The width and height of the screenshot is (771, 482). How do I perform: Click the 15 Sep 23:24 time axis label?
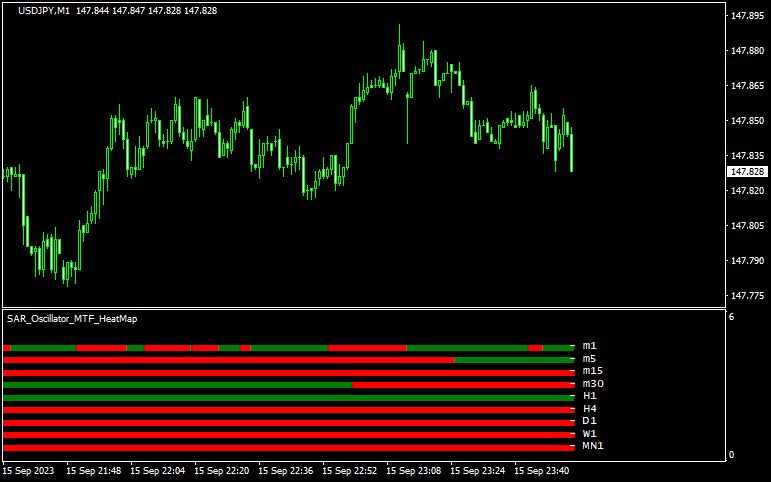coord(477,471)
